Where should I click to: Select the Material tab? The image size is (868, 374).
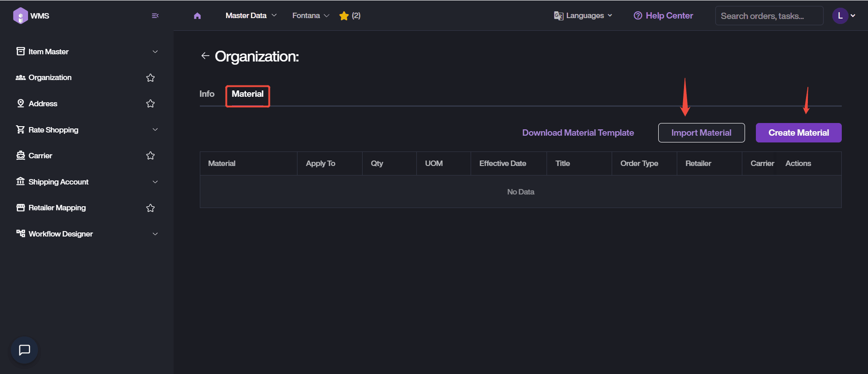coord(247,94)
